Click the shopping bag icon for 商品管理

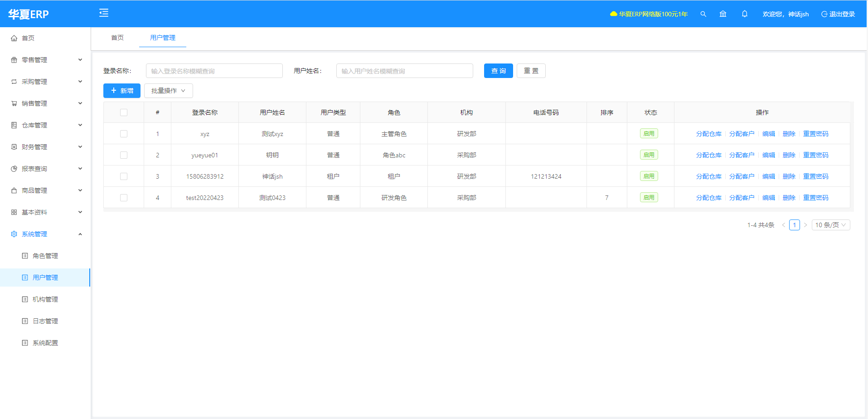tap(14, 190)
